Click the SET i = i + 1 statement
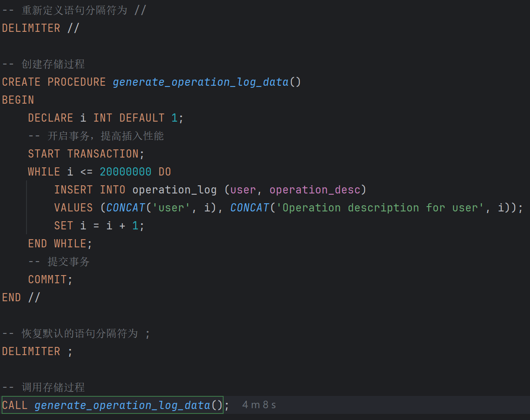 (98, 225)
